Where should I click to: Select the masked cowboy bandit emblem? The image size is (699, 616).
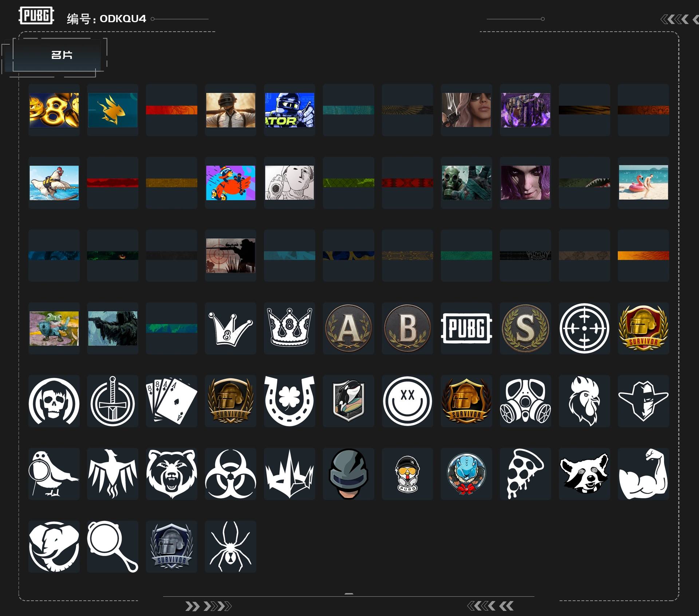(643, 401)
